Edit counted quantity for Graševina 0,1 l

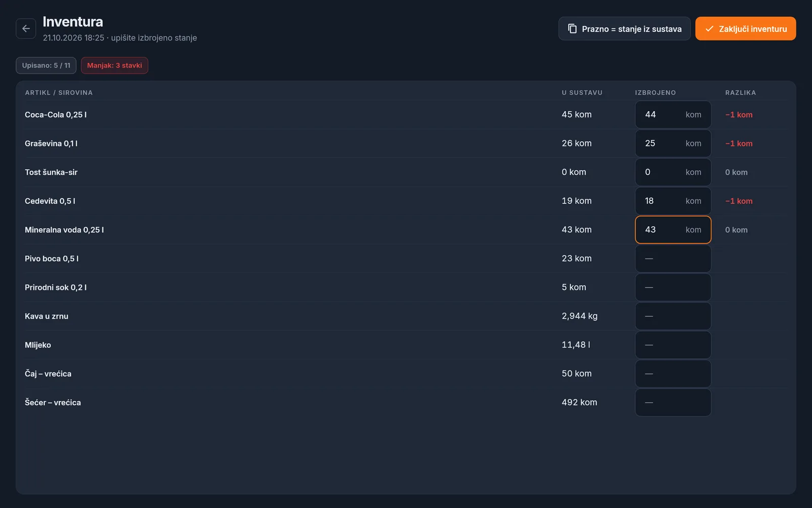click(x=673, y=143)
